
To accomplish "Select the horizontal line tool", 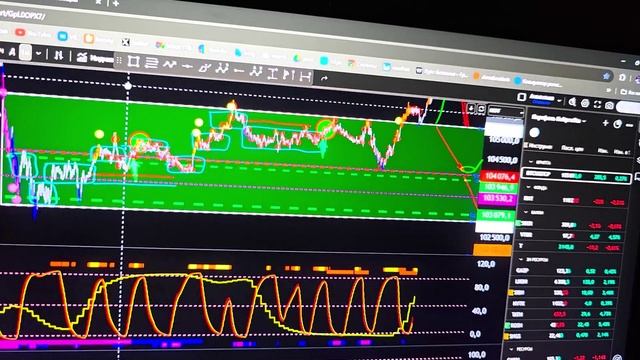I will tap(239, 71).
